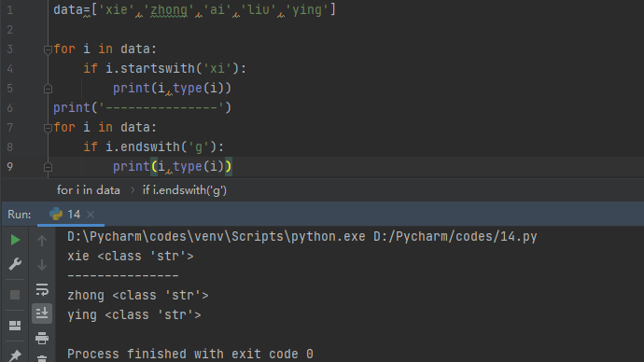The image size is (644, 362).
Task: Click line number 1 in the gutter
Action: 10,10
